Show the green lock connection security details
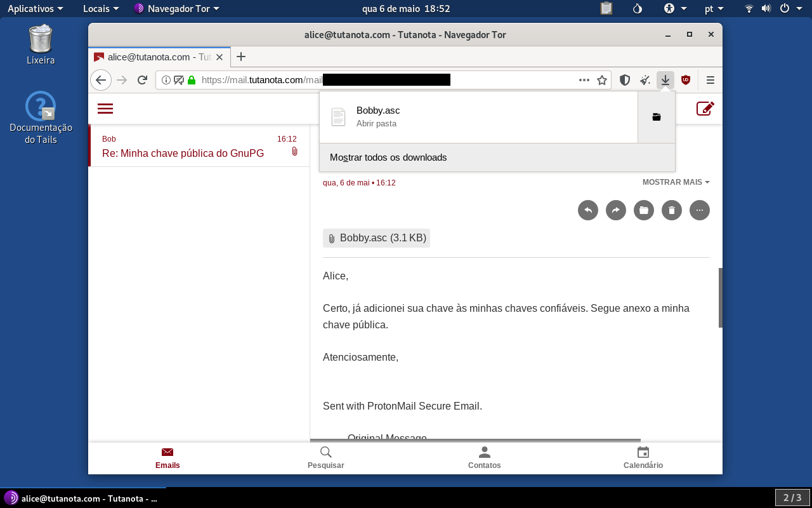812x508 pixels. point(192,80)
